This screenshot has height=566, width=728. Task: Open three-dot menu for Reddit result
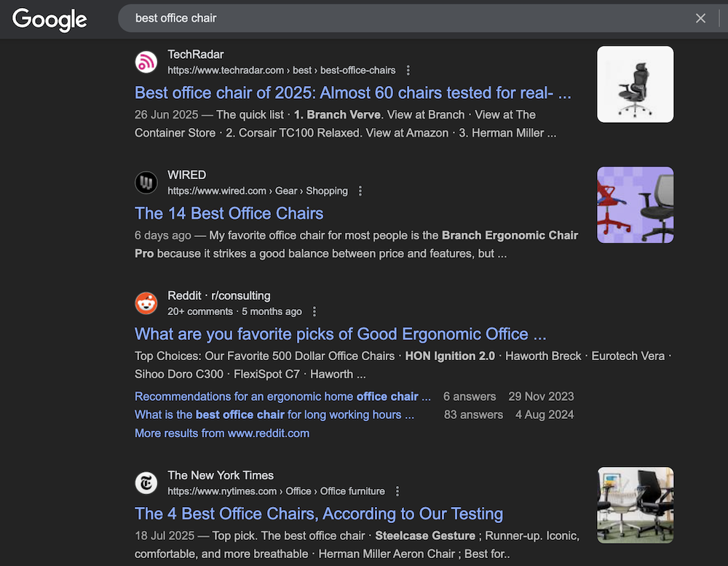[x=314, y=312]
